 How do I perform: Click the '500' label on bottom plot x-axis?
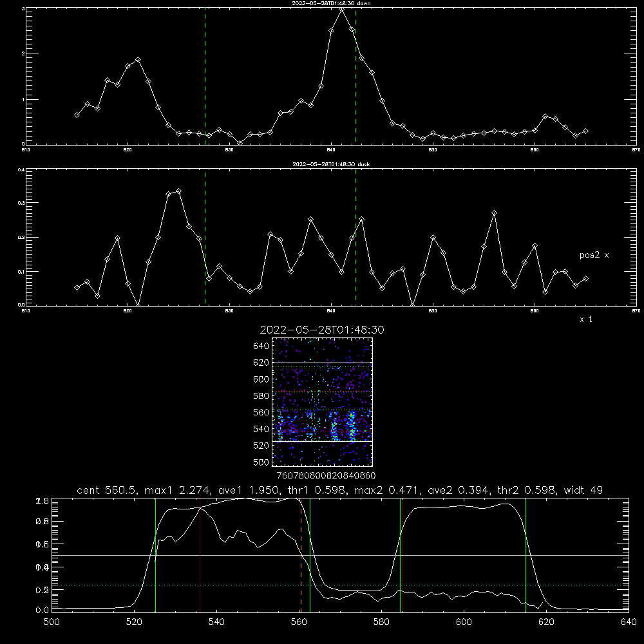click(52, 622)
